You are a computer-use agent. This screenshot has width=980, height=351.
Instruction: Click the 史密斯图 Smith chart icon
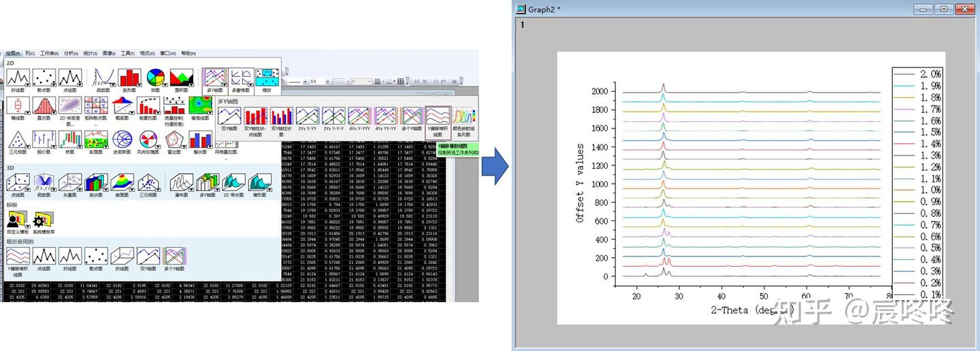pos(122,140)
